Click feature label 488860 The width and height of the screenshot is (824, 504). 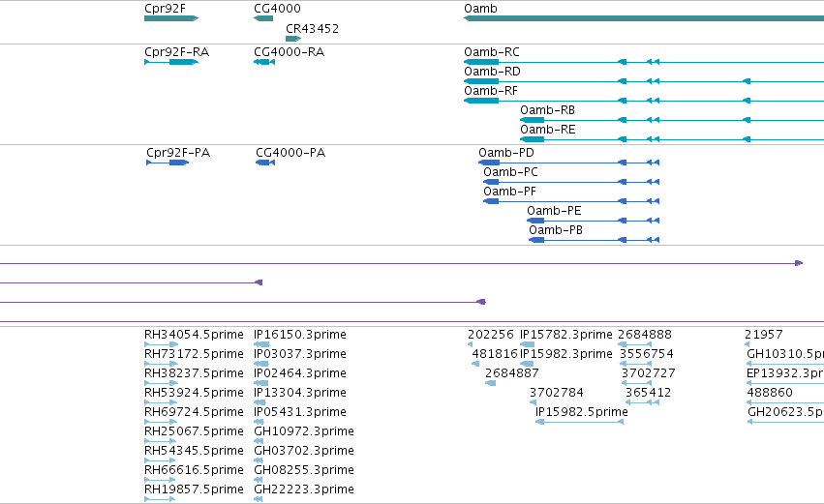[770, 393]
